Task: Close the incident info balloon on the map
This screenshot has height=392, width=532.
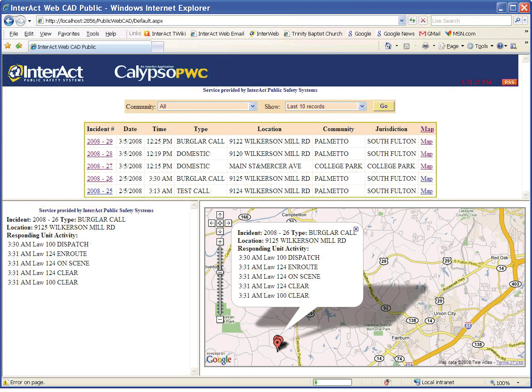Action: coord(356,229)
